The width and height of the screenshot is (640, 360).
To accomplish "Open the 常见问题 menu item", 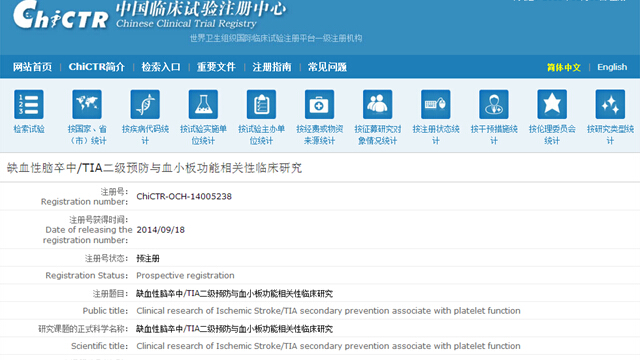I will [x=327, y=67].
